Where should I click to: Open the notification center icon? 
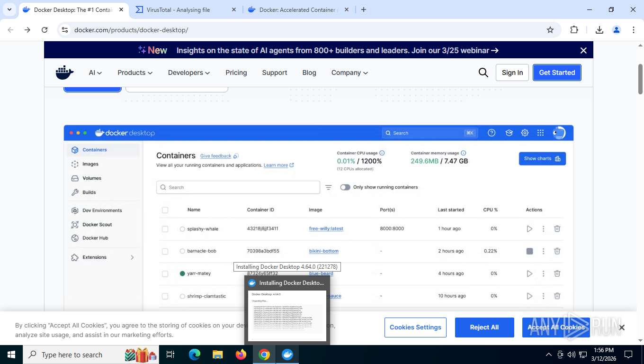pos(628,355)
